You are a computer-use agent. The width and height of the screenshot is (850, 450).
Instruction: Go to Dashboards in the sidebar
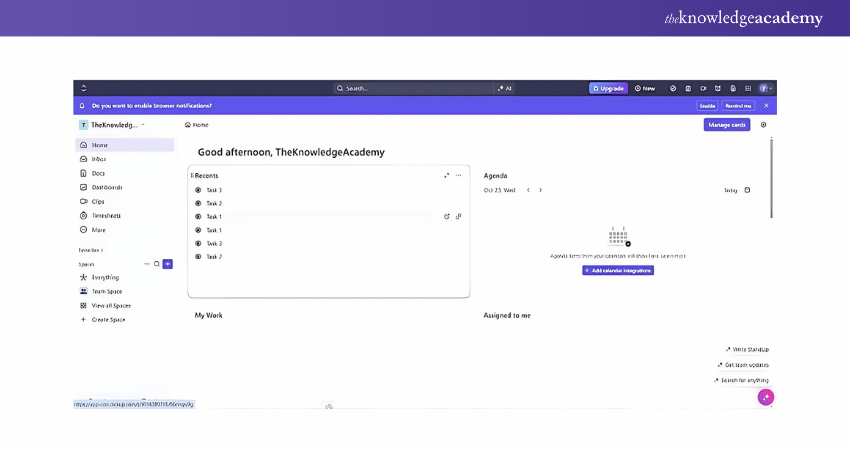point(106,187)
